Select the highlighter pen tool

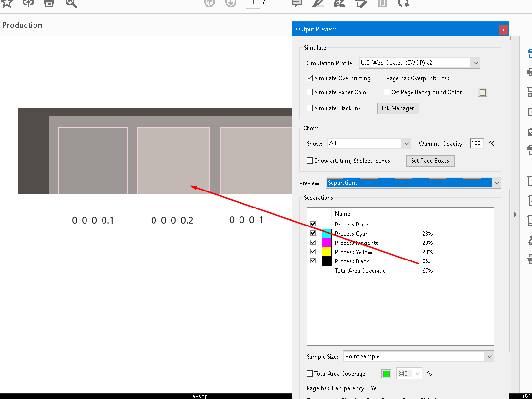tap(318, 3)
